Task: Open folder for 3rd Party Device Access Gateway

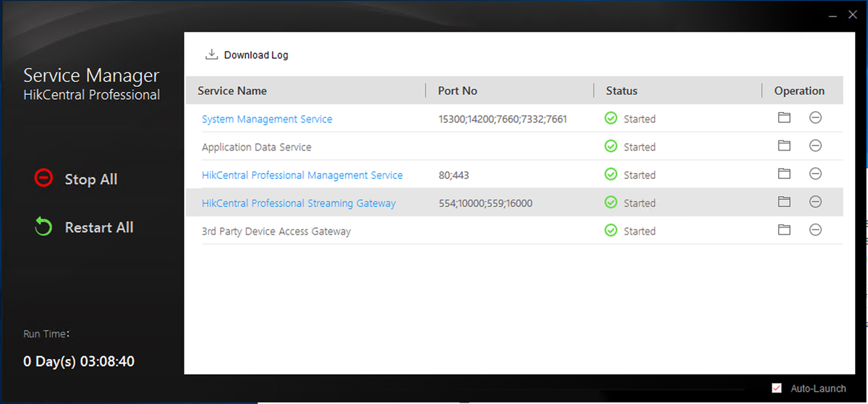Action: click(x=784, y=230)
